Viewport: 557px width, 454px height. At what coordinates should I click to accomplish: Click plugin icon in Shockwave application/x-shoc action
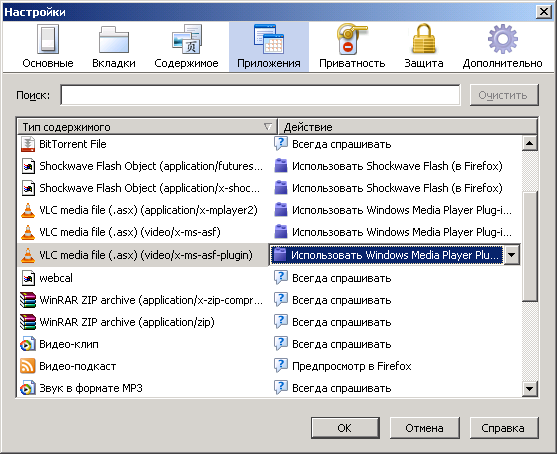[281, 188]
